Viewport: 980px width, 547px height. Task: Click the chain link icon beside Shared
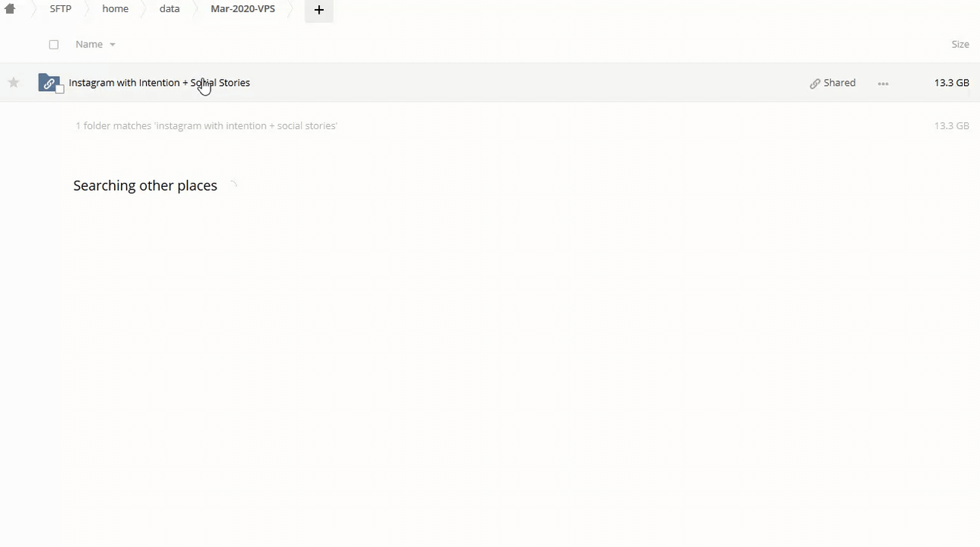[x=815, y=84]
